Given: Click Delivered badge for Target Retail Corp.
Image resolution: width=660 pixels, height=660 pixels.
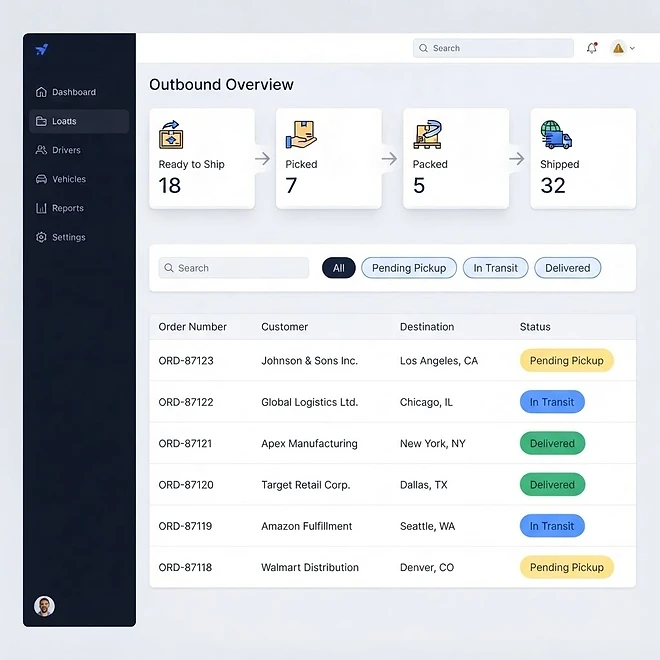Looking at the screenshot, I should (552, 484).
